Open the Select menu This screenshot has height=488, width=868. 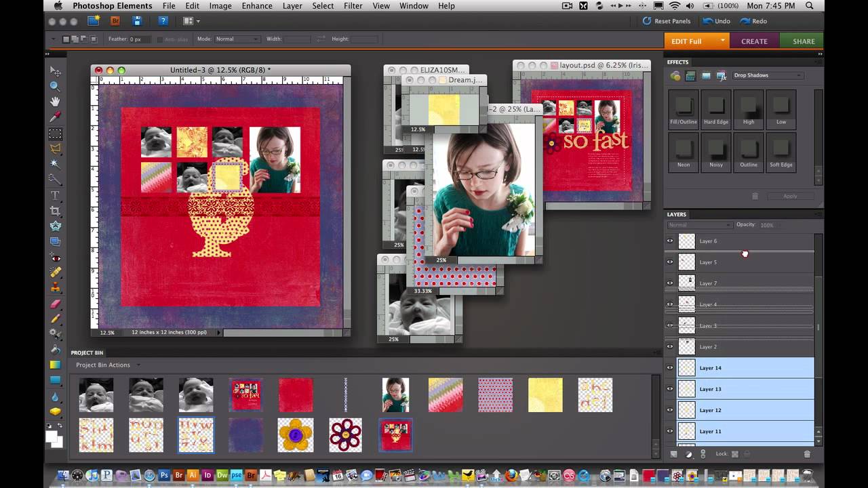click(x=323, y=6)
